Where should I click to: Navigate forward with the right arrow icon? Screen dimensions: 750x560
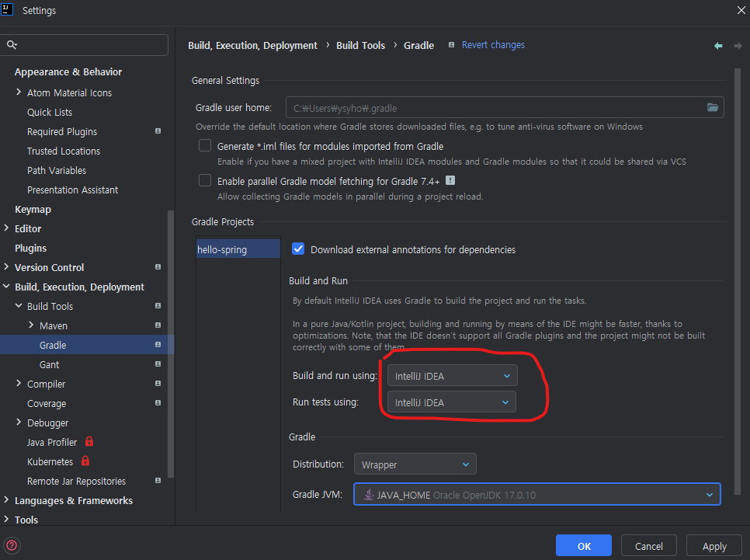tap(738, 46)
